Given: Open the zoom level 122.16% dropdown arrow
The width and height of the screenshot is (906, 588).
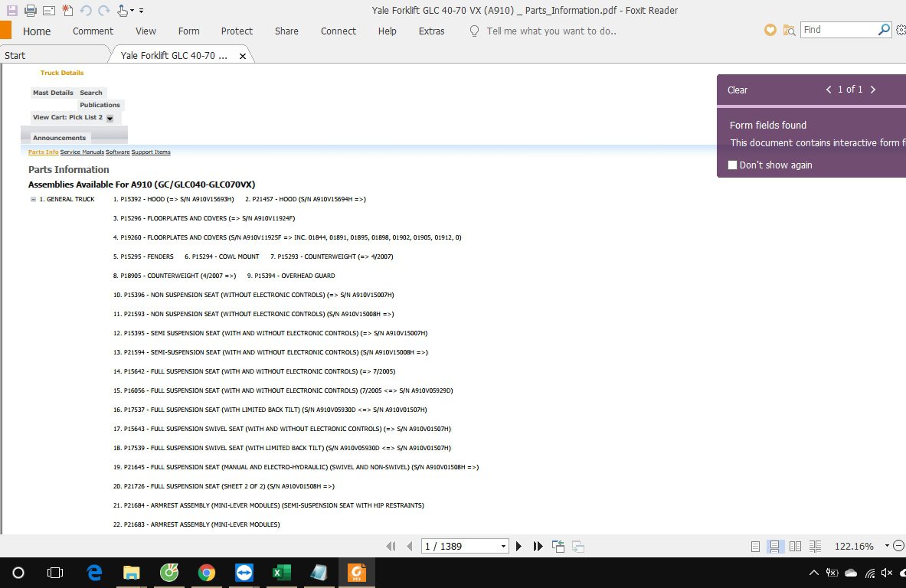Looking at the screenshot, I should [887, 546].
